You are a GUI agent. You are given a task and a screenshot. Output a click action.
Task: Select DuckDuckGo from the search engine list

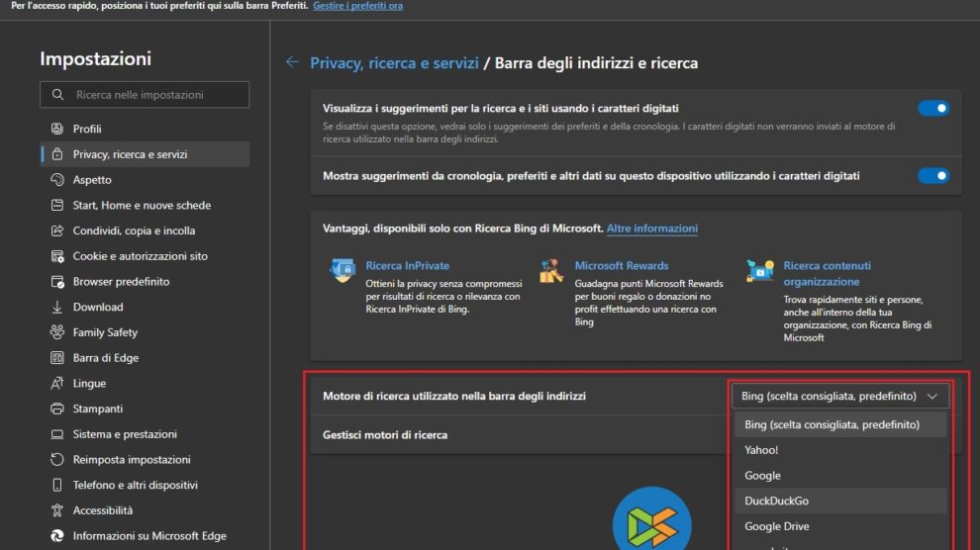click(x=776, y=502)
